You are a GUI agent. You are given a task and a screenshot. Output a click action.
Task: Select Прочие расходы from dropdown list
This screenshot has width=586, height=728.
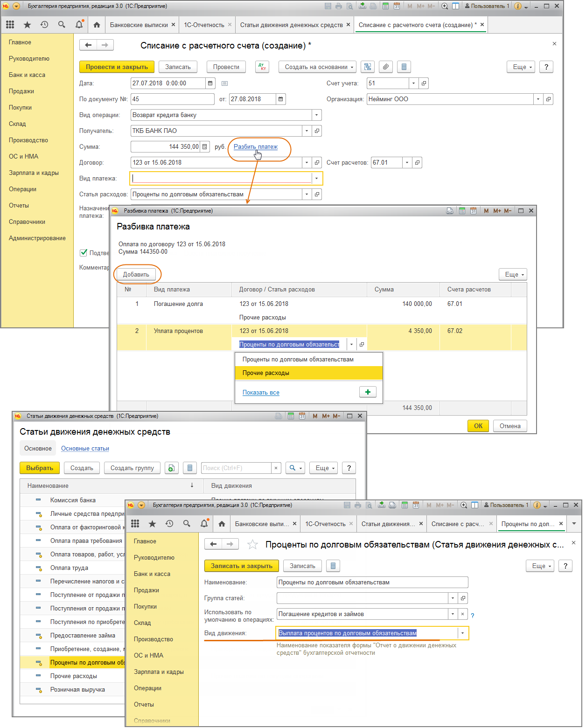(x=266, y=373)
